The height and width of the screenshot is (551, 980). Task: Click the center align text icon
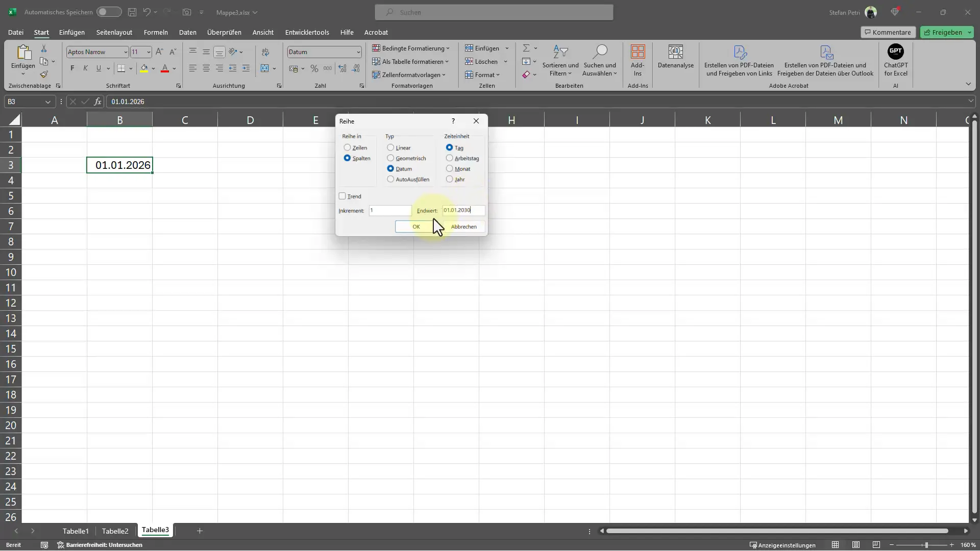tap(206, 68)
